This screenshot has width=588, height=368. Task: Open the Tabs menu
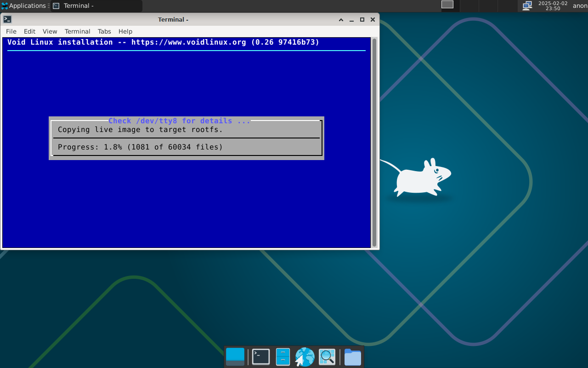click(104, 31)
